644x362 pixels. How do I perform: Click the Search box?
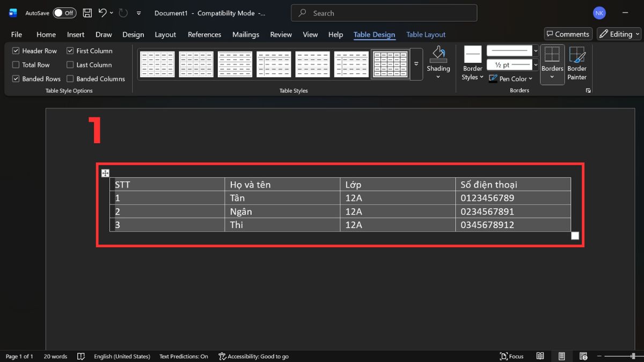(x=384, y=13)
